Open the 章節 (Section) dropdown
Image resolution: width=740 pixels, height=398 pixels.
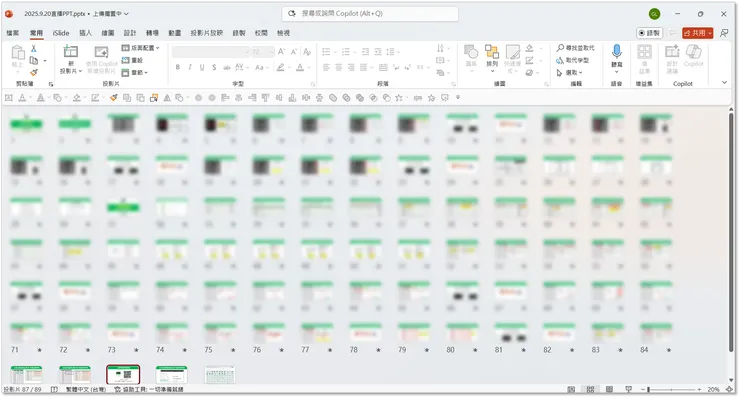tap(135, 73)
